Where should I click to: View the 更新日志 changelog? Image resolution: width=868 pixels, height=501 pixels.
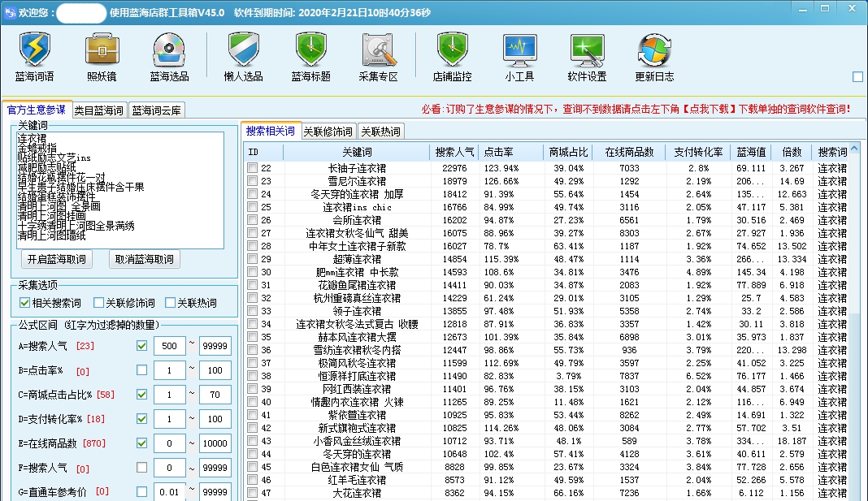[654, 57]
